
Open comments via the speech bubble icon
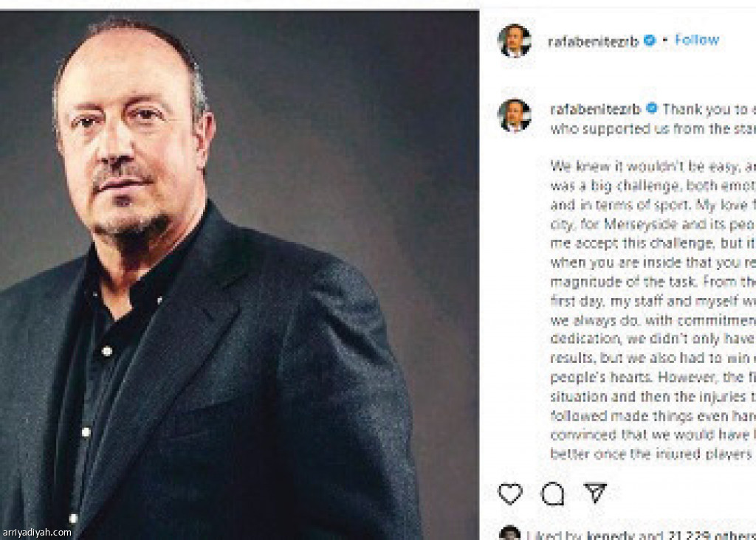pyautogui.click(x=552, y=494)
